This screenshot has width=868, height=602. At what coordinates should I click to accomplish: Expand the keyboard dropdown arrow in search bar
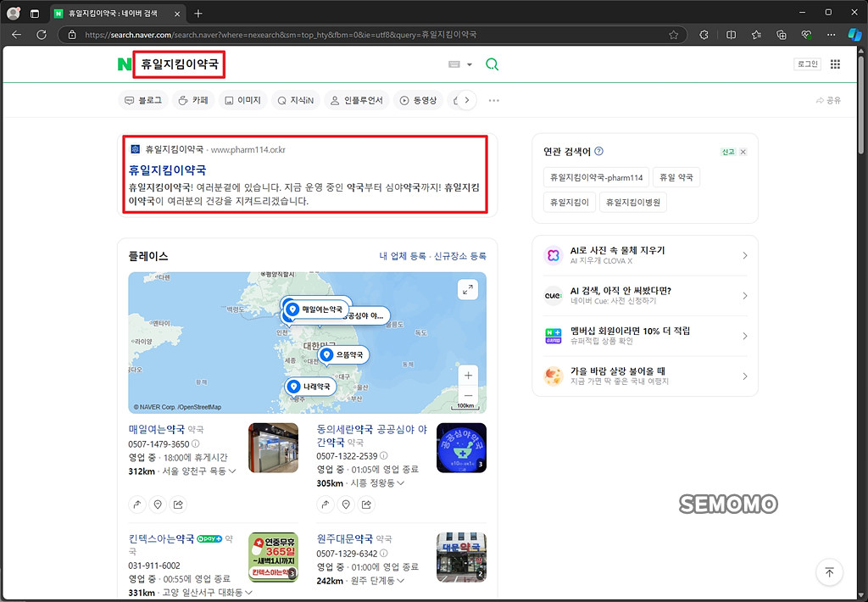click(470, 64)
